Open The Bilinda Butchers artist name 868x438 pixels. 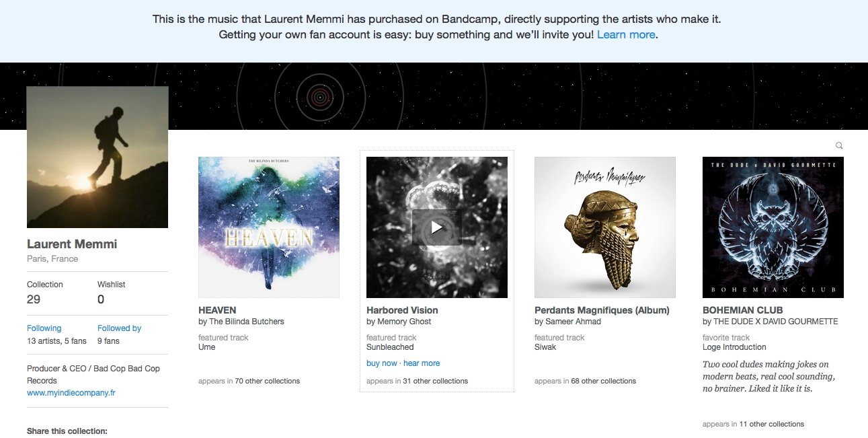tap(247, 322)
